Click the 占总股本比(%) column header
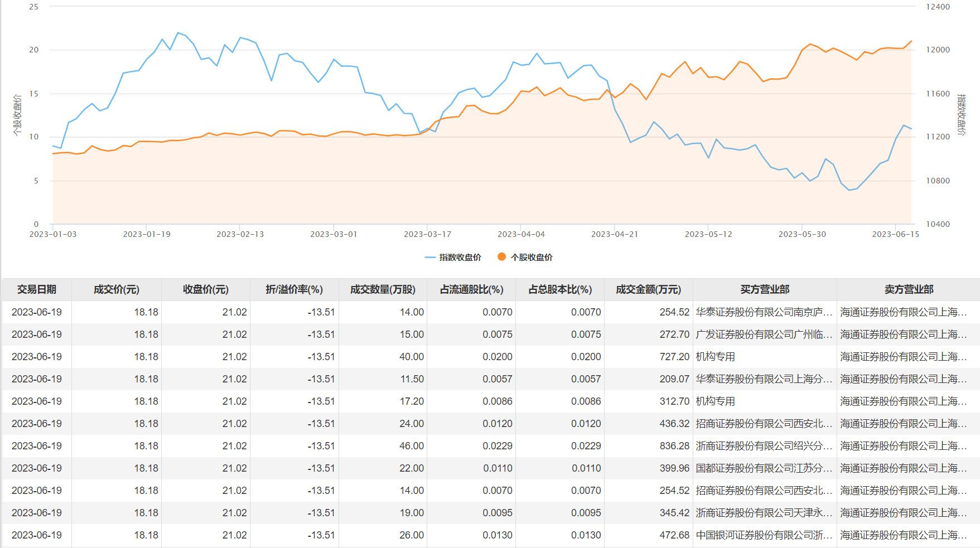The width and height of the screenshot is (980, 548). pyautogui.click(x=560, y=289)
